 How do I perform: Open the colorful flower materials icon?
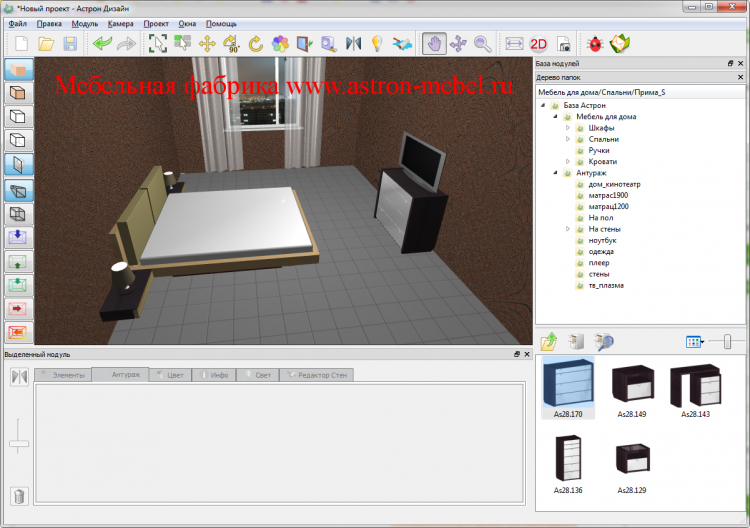pyautogui.click(x=280, y=44)
